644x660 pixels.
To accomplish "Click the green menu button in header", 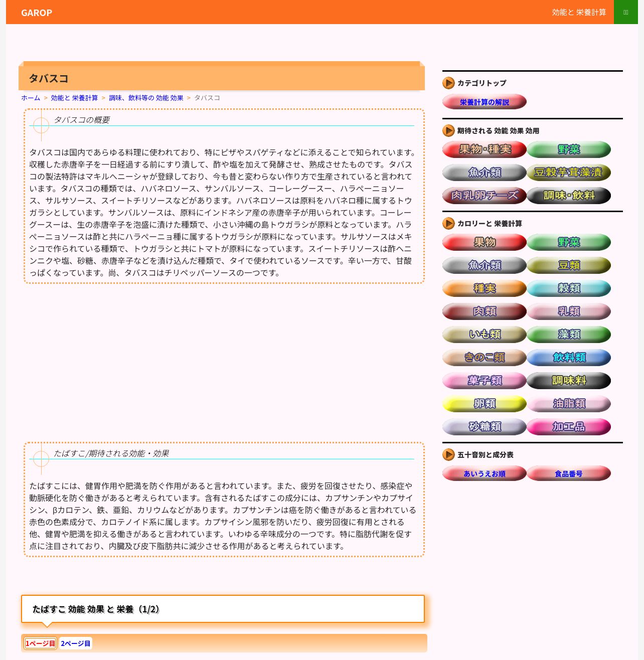I will pyautogui.click(x=626, y=12).
